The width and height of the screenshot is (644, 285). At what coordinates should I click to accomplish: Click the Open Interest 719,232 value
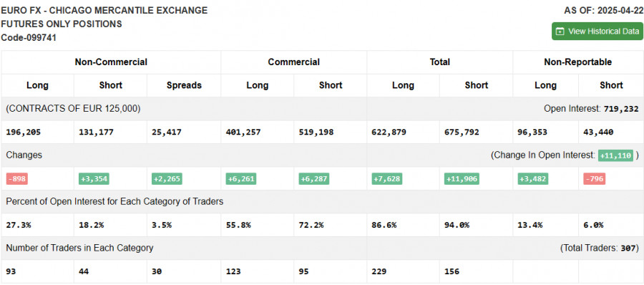point(621,109)
